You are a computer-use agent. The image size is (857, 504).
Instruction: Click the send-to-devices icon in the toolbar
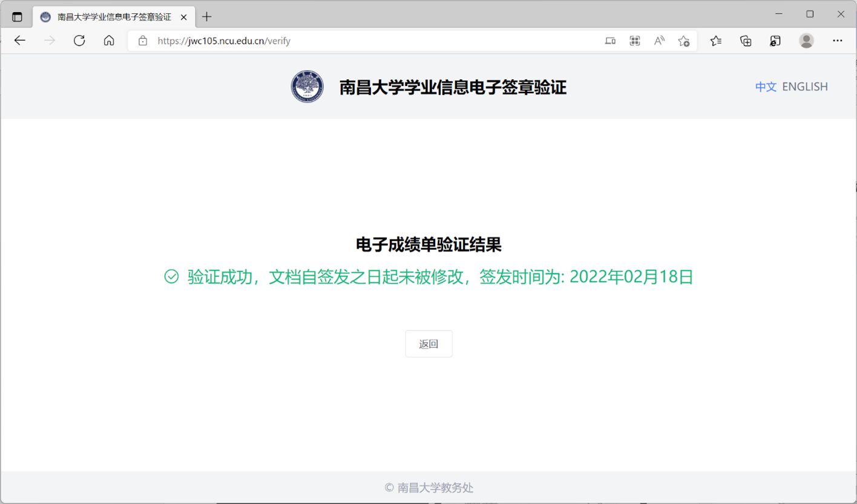[610, 41]
